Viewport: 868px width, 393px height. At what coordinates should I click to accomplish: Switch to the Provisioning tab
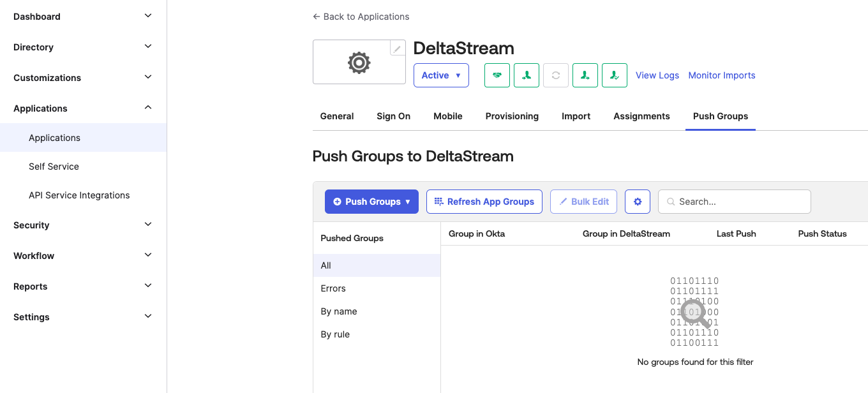tap(512, 116)
